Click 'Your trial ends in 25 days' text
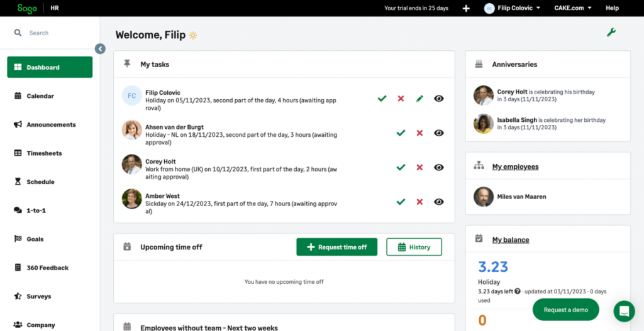 click(x=416, y=8)
